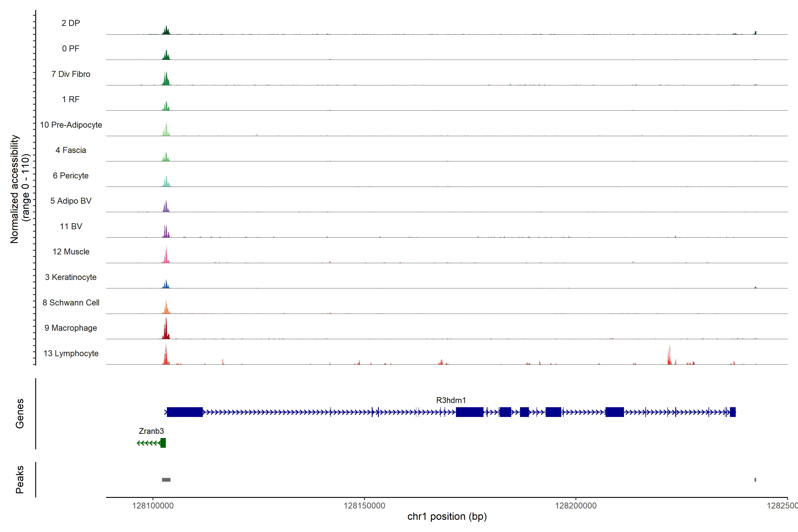The width and height of the screenshot is (798, 532).
Task: Click the chr1 position (bp) axis title
Action: coord(447,516)
